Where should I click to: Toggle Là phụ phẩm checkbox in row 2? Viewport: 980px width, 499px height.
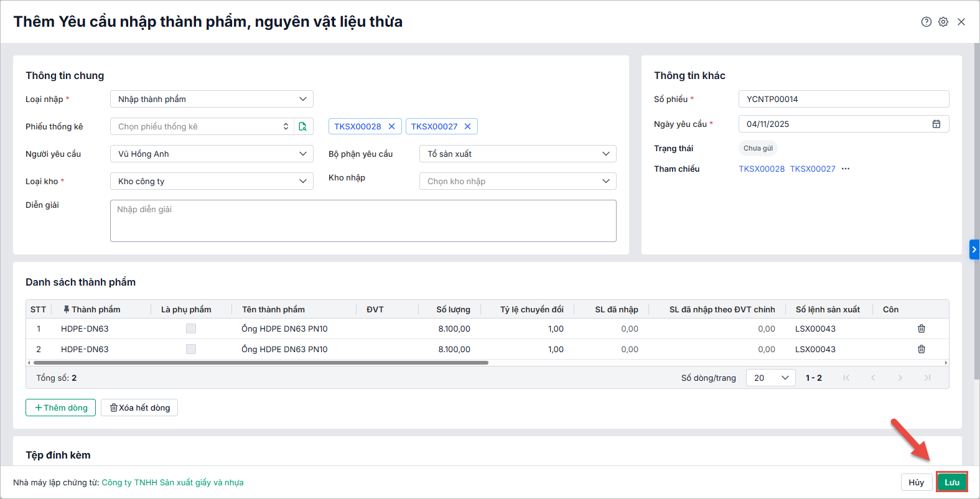[x=191, y=349]
